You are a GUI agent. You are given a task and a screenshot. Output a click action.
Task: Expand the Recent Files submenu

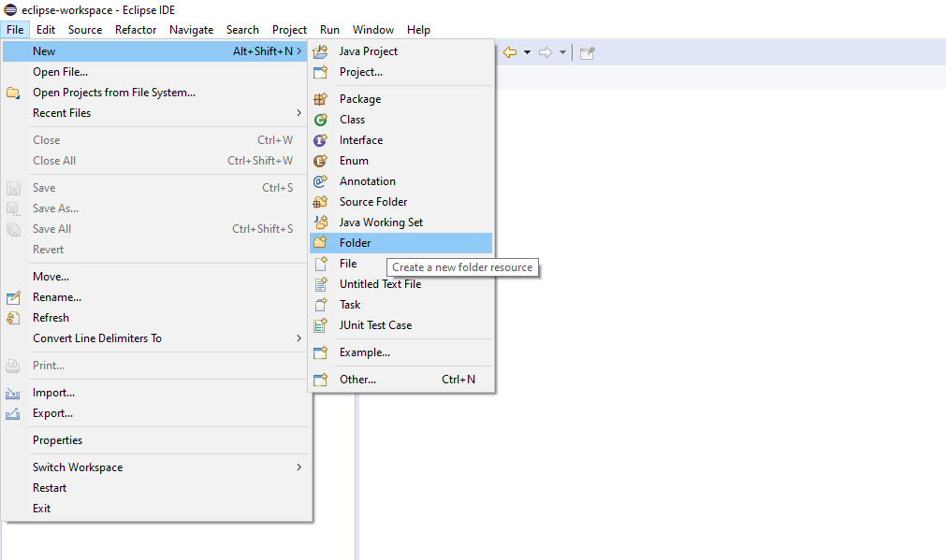point(298,113)
